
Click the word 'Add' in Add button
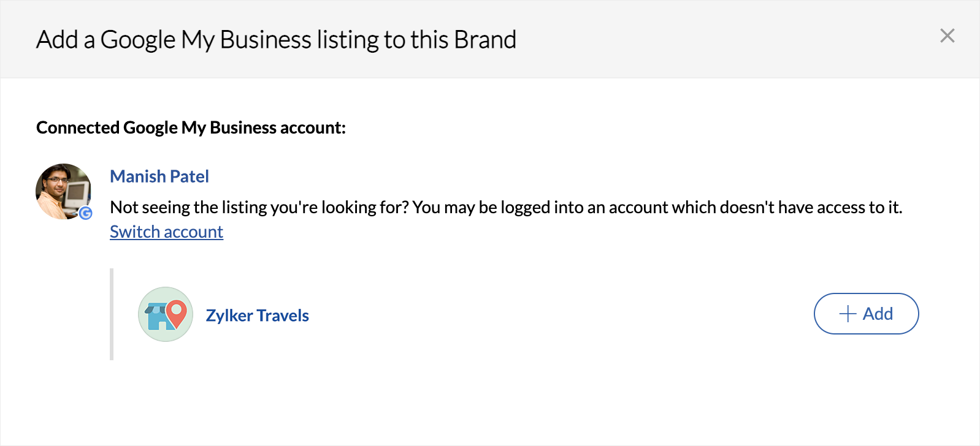click(878, 314)
